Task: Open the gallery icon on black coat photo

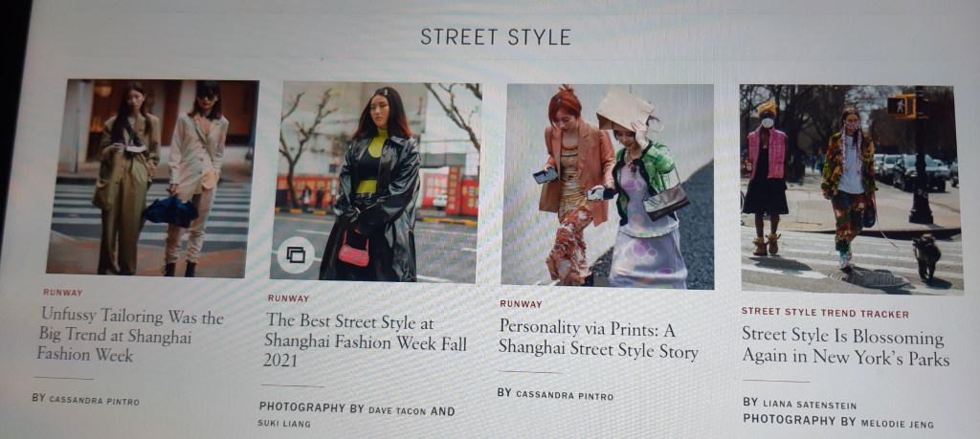Action: 295,254
